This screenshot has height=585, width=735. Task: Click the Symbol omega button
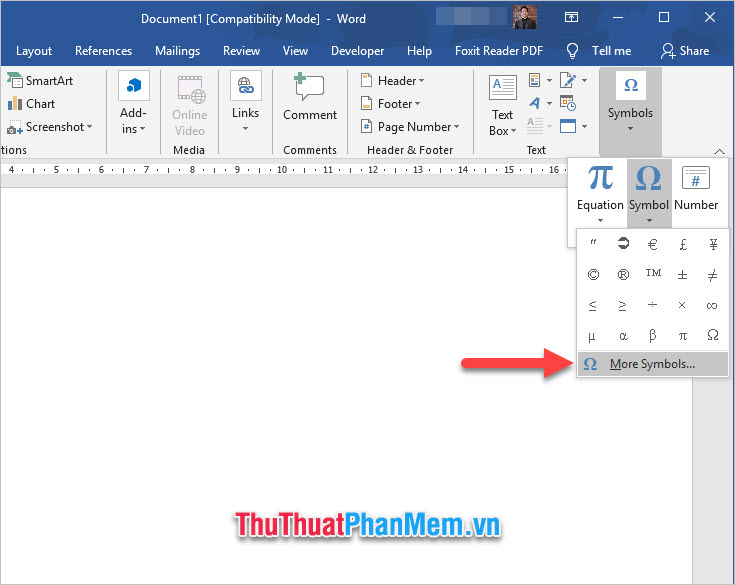tap(649, 193)
